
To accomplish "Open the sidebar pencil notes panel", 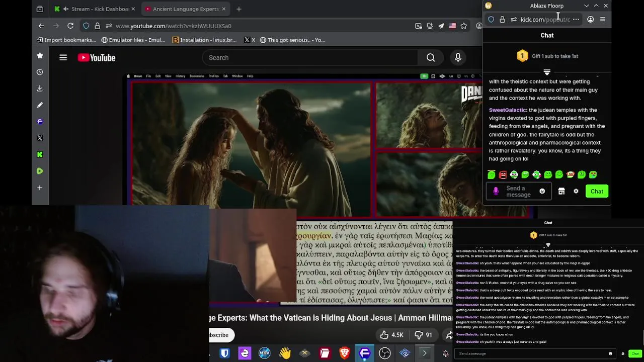I will tap(40, 105).
